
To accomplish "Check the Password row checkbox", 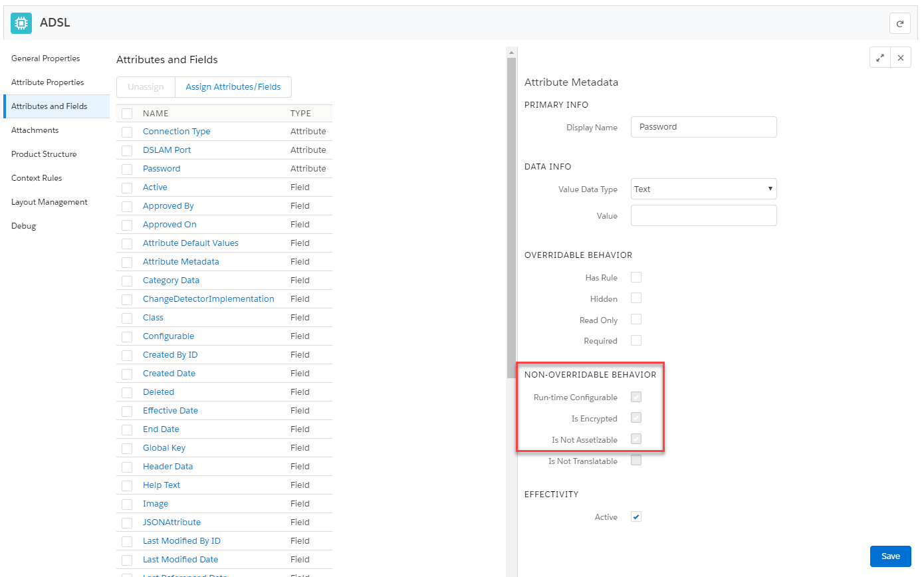I will click(x=127, y=169).
